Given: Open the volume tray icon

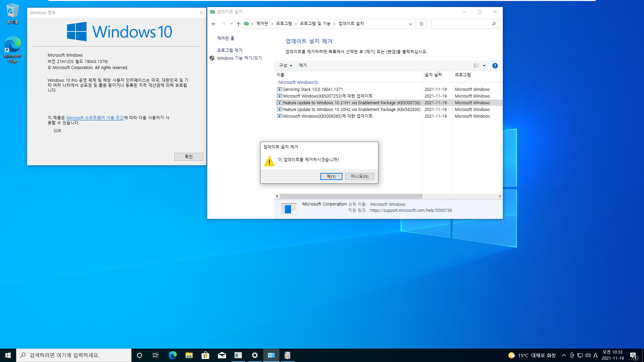Looking at the screenshot, I should (x=588, y=355).
